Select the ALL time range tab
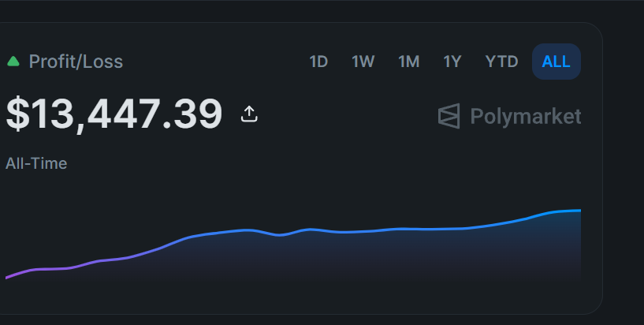The width and height of the screenshot is (644, 325). pyautogui.click(x=556, y=62)
